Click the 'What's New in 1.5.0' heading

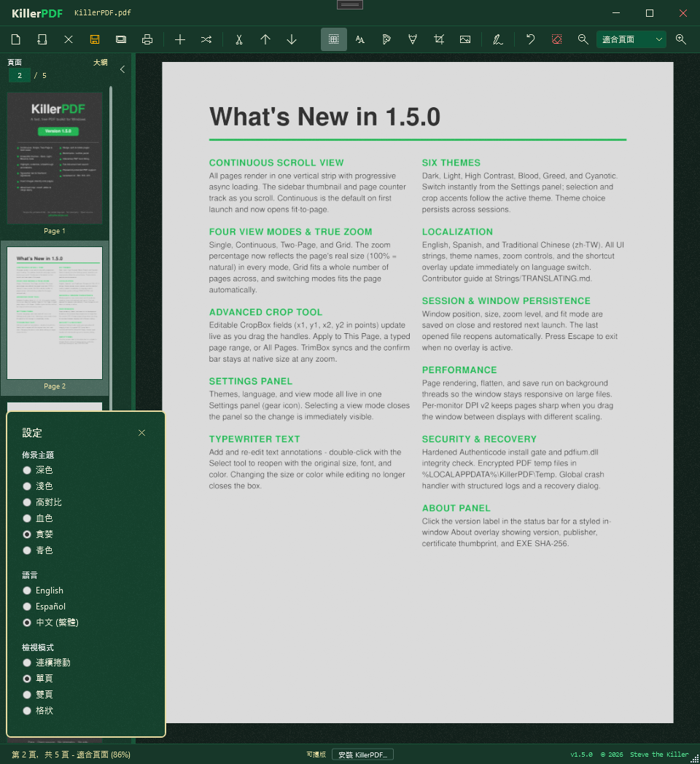pyautogui.click(x=325, y=117)
